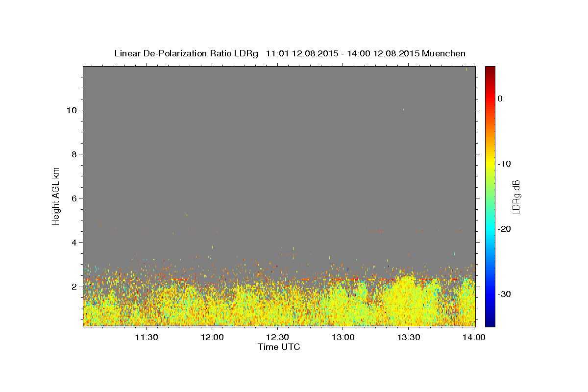588x392 pixels.
Task: Click the end time '14:00 12.08.2015' in title
Action: click(383, 53)
